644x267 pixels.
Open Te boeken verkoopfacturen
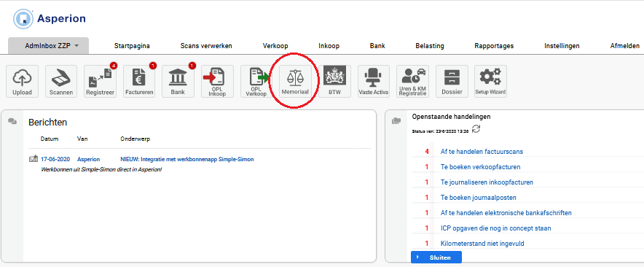(481, 167)
